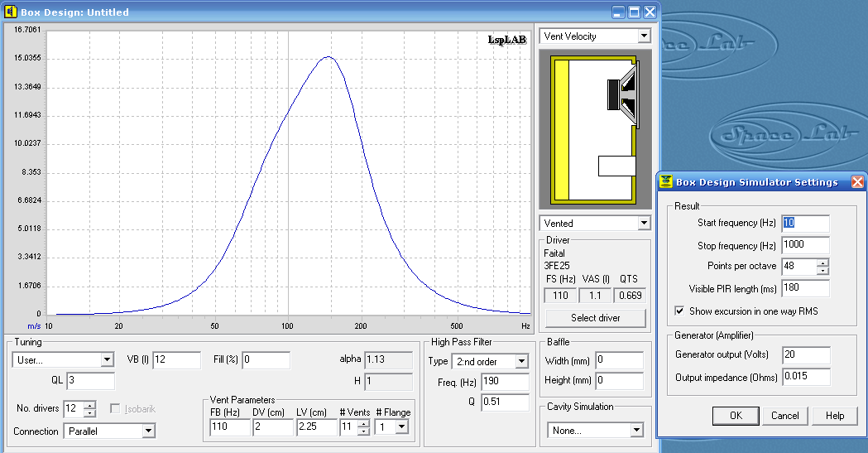Click the Simulator Settings dialog title icon
The height and width of the screenshot is (453, 868).
[665, 182]
